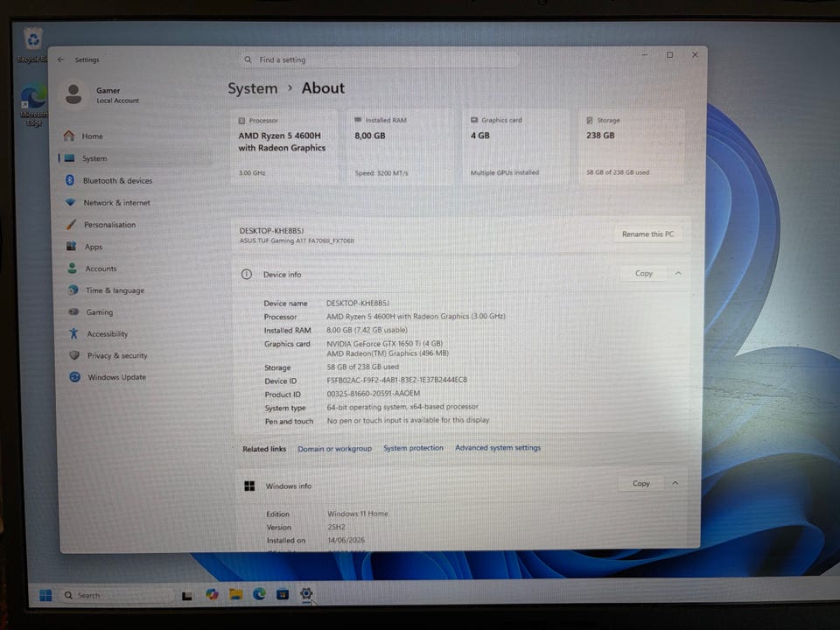Click the Find a setting search box
This screenshot has height=630, width=840.
tap(379, 59)
